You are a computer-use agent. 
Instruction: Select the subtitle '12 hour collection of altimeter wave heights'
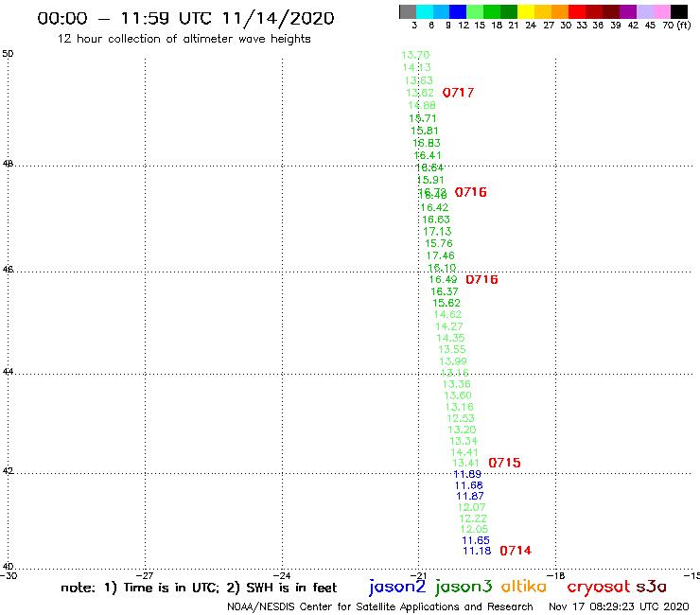click(x=184, y=39)
